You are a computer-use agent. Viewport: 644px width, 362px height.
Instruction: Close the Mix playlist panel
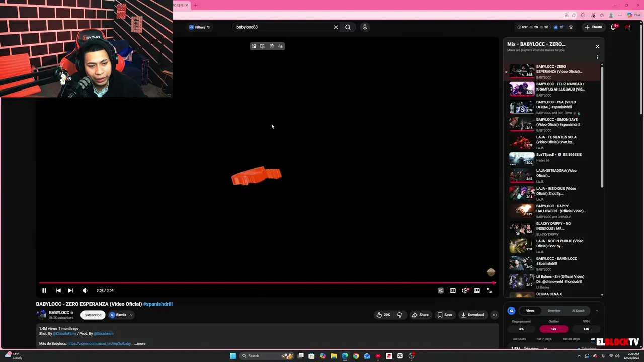(597, 46)
